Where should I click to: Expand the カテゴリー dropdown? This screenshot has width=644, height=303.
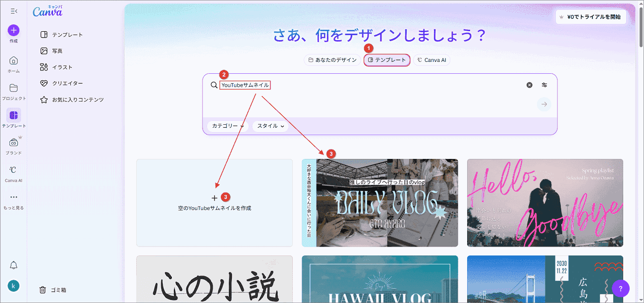[227, 126]
